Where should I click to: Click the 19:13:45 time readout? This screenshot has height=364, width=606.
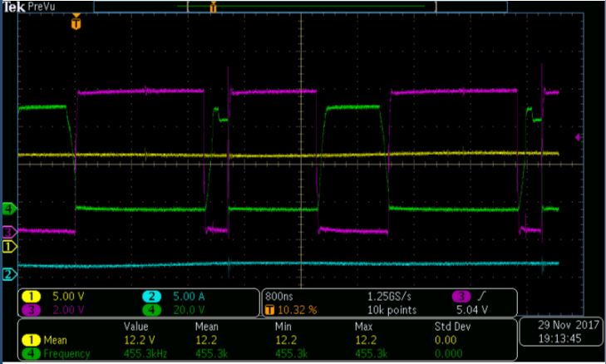(560, 339)
